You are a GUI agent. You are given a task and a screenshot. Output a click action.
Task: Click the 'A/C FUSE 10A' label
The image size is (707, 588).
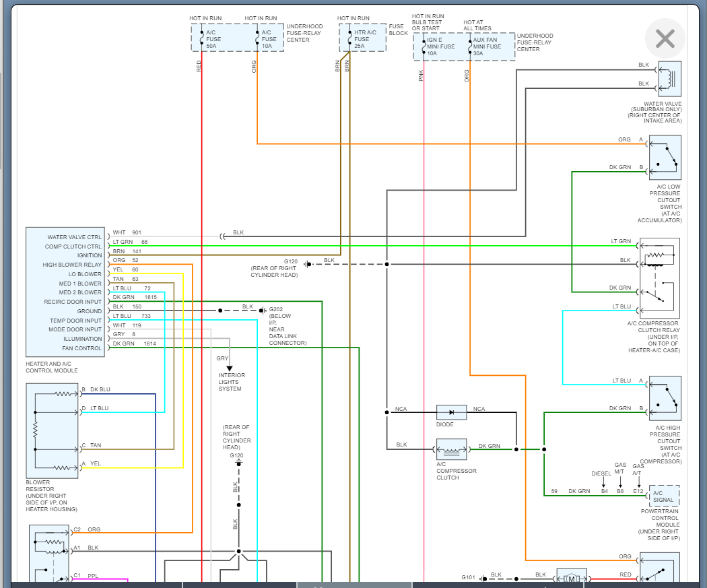pyautogui.click(x=269, y=39)
